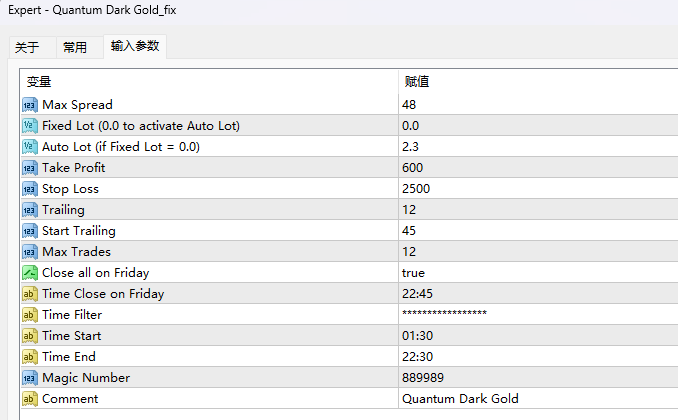Click the true value for Close all on Friday
This screenshot has width=678, height=420.
(x=413, y=273)
